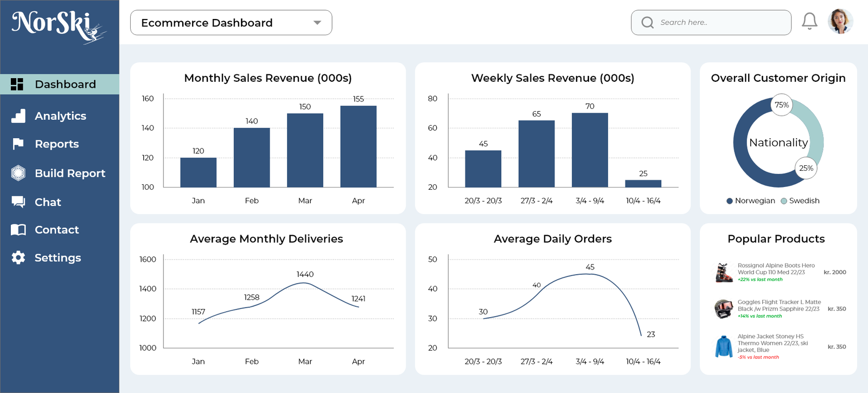Screen dimensions: 868x393
Task: Open the Ecommerce Dashboard selector box
Action: tap(231, 23)
